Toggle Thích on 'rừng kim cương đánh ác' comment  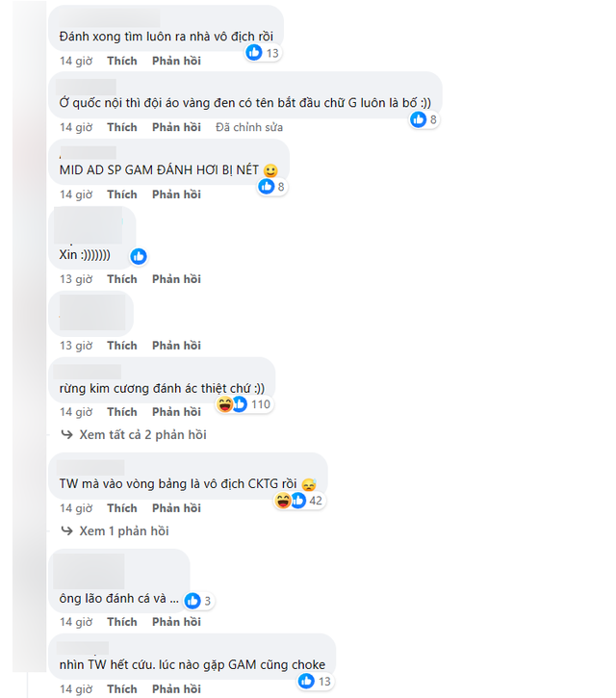click(x=122, y=412)
